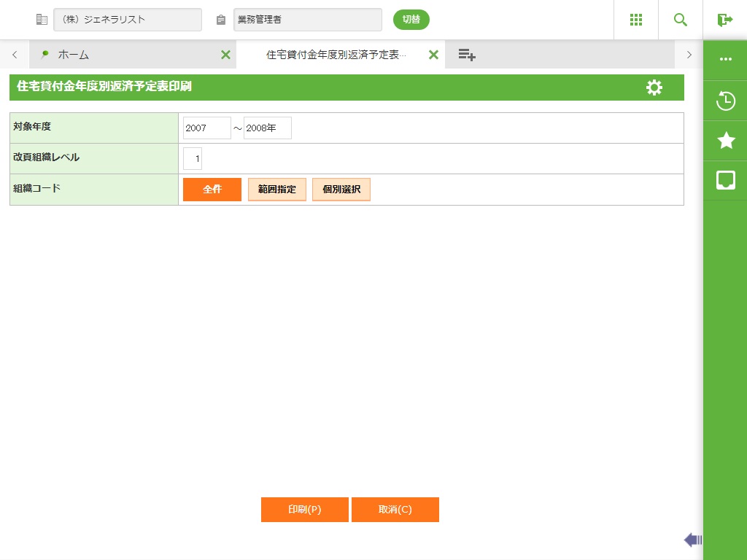Click the start year field showing 2007
Viewport: 747px width, 560px height.
(206, 128)
